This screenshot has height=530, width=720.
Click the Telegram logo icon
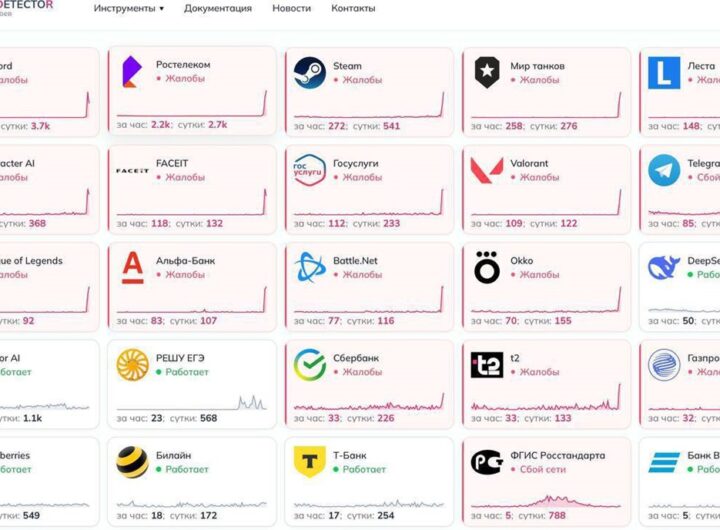pyautogui.click(x=664, y=170)
